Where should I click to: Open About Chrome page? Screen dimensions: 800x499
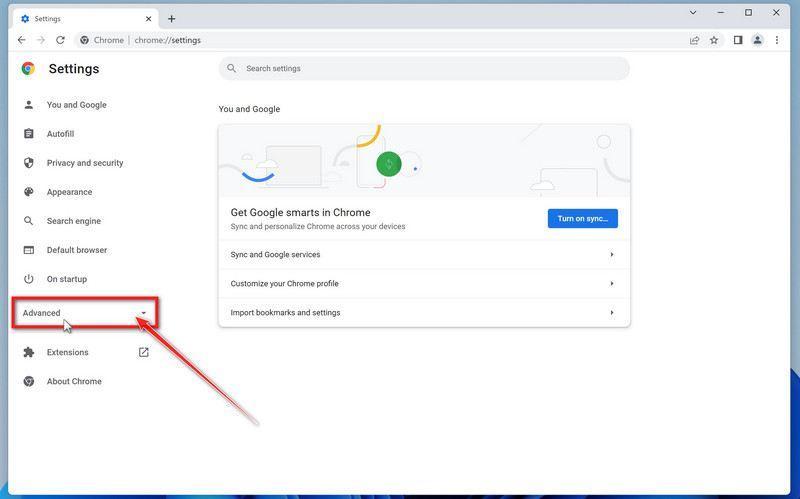[x=74, y=381]
